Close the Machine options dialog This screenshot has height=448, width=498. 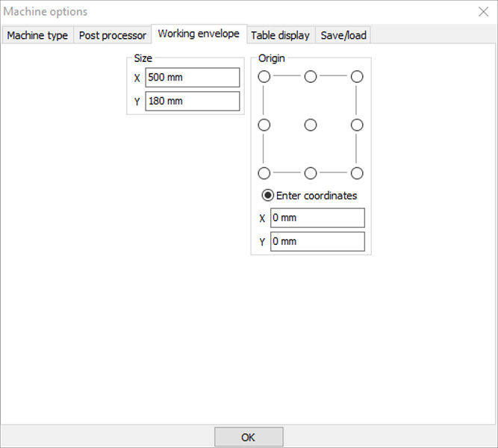coord(483,11)
